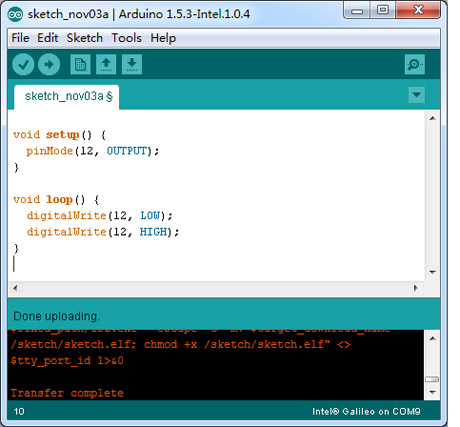Click the Done uploading status message

(x=56, y=316)
